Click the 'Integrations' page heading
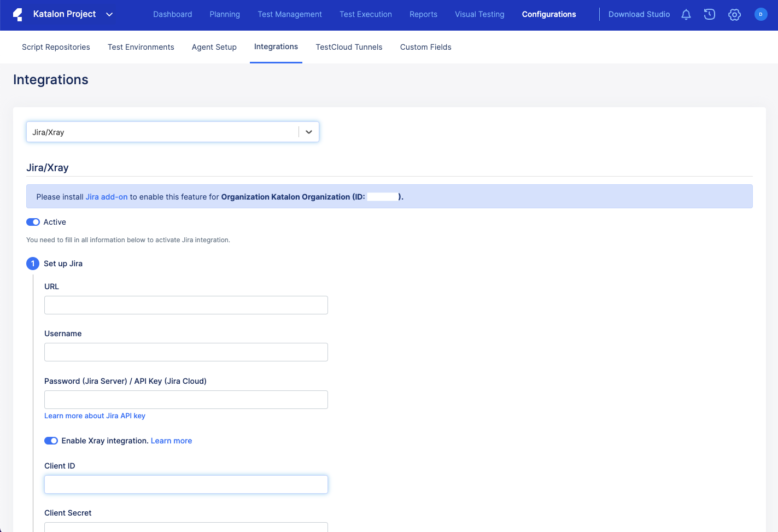Image resolution: width=778 pixels, height=532 pixels. click(x=51, y=80)
